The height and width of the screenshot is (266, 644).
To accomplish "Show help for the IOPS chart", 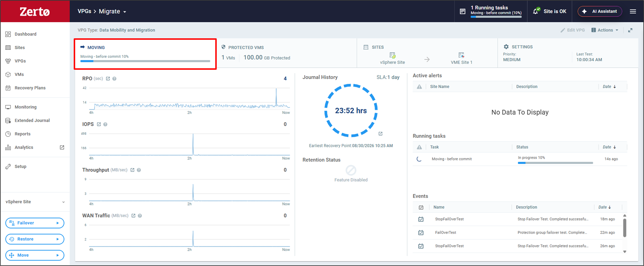I will click(106, 124).
